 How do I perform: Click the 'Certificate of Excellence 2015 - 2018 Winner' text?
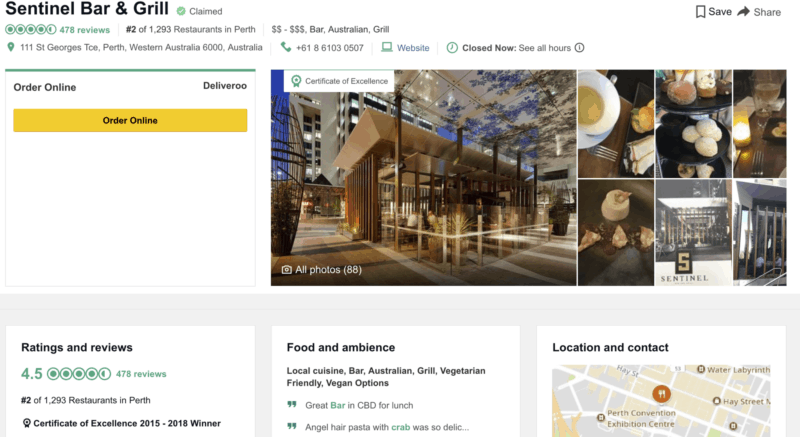click(x=127, y=423)
